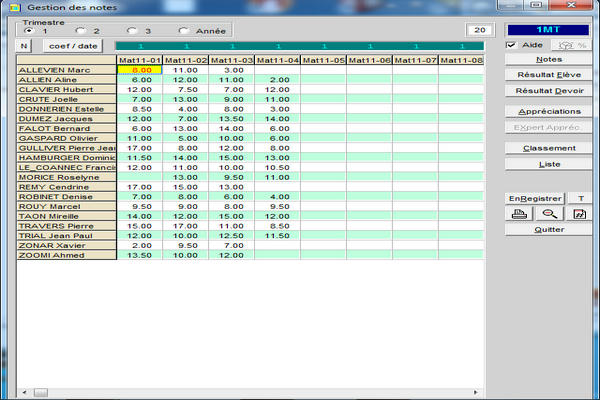Viewport: 600px width, 400px height.
Task: Click the Mat11-04 column header
Action: coord(277,60)
